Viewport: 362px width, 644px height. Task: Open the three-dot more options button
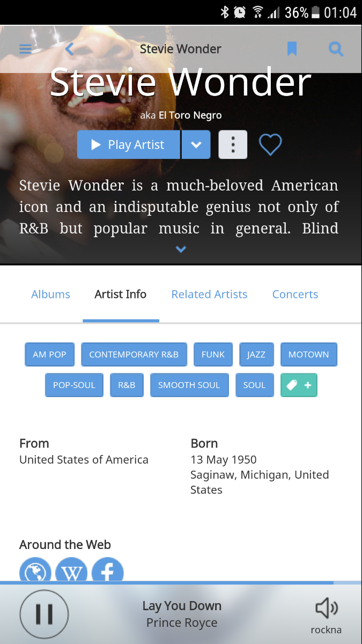pos(233,144)
